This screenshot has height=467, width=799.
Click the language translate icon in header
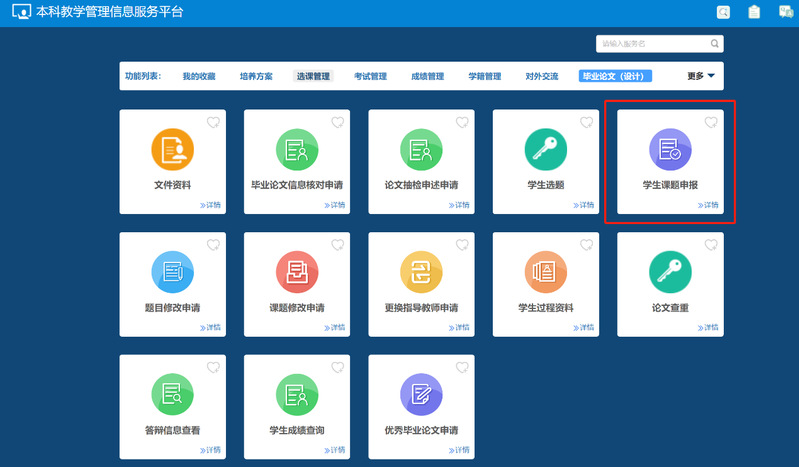click(785, 12)
